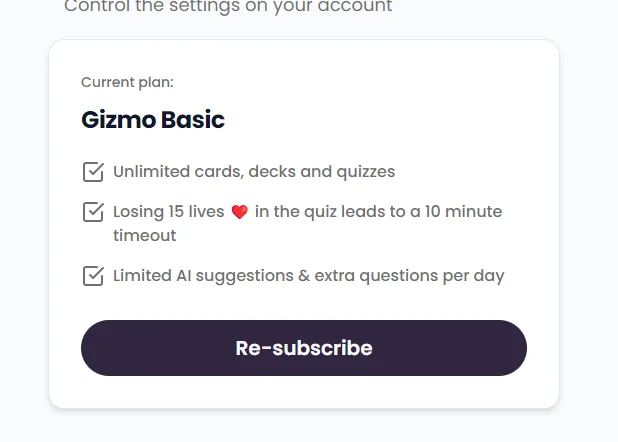Image resolution: width=618 pixels, height=442 pixels.
Task: Click the word "Basic" in plan title
Action: [x=193, y=119]
